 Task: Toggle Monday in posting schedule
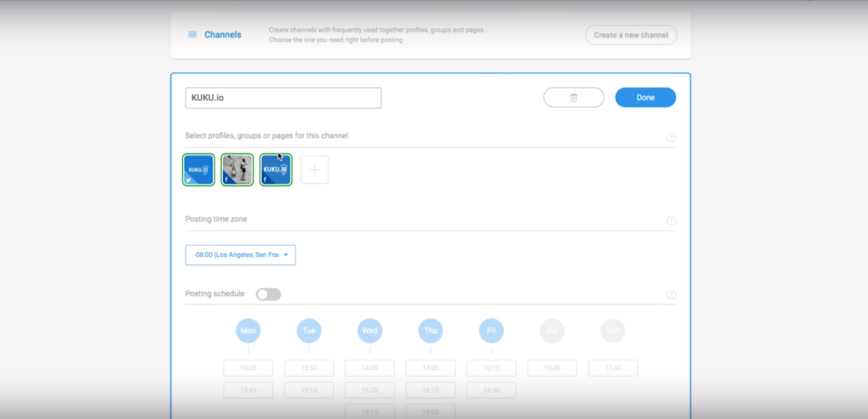tap(248, 330)
